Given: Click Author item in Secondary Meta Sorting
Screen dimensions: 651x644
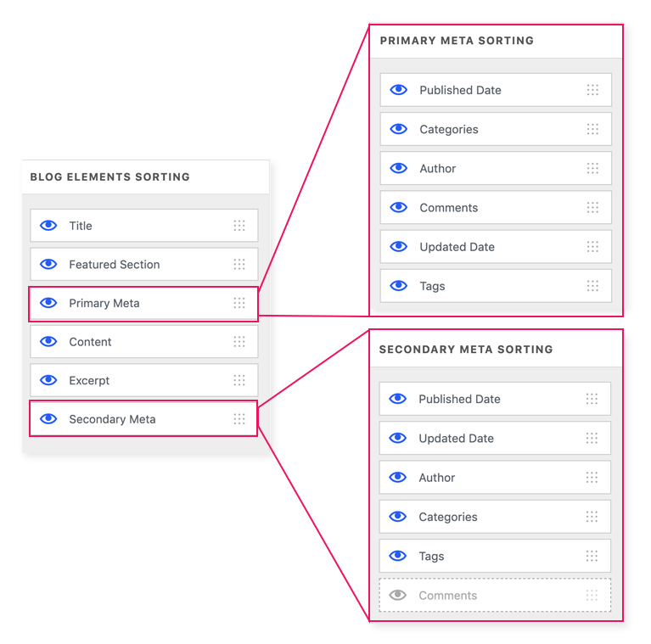Looking at the screenshot, I should tap(495, 477).
